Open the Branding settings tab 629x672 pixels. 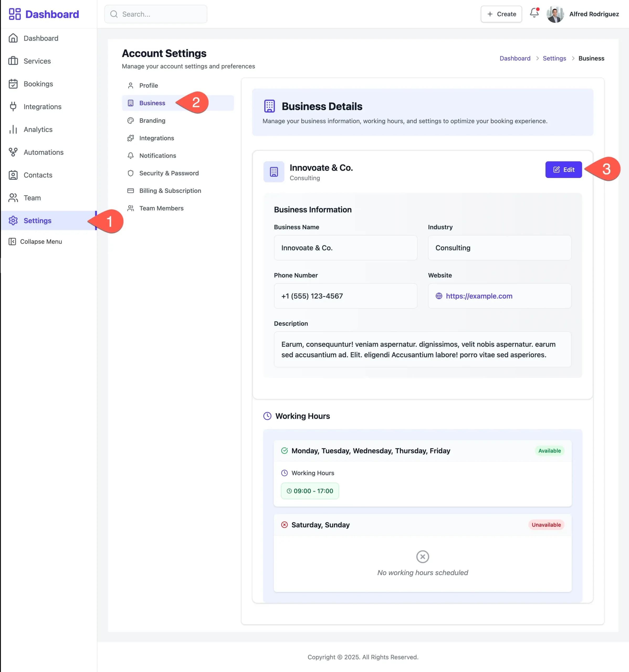pyautogui.click(x=152, y=121)
